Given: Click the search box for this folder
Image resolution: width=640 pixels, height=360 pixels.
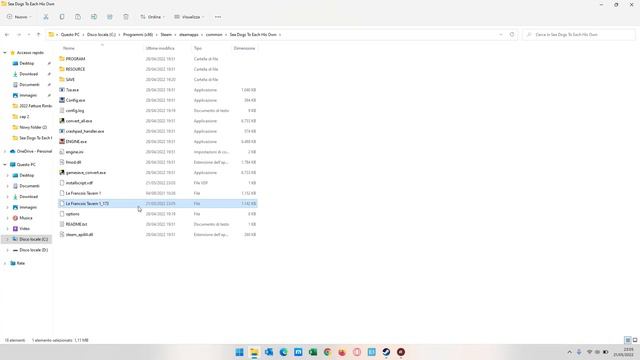Looking at the screenshot, I should click(579, 35).
